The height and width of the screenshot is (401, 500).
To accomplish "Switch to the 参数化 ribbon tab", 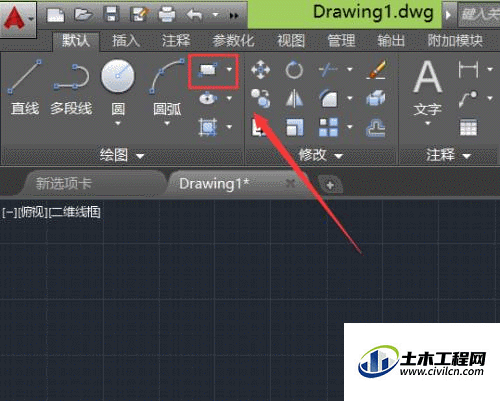I will [x=234, y=41].
